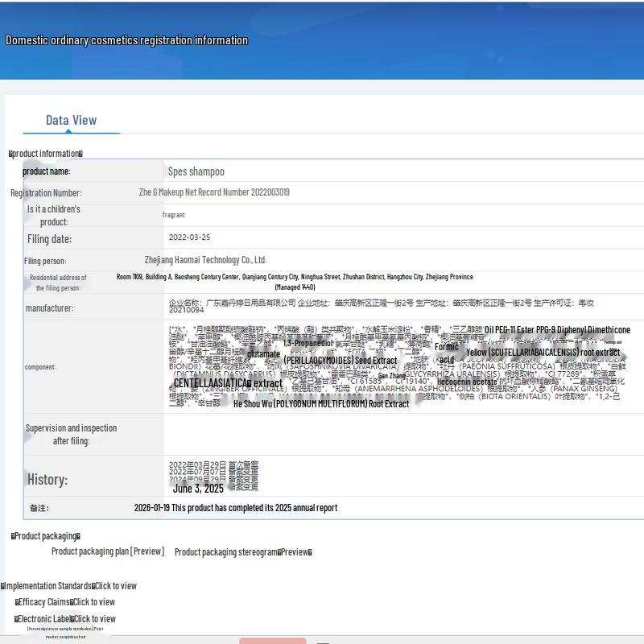Click the 'Registration Number:' label

[46, 192]
